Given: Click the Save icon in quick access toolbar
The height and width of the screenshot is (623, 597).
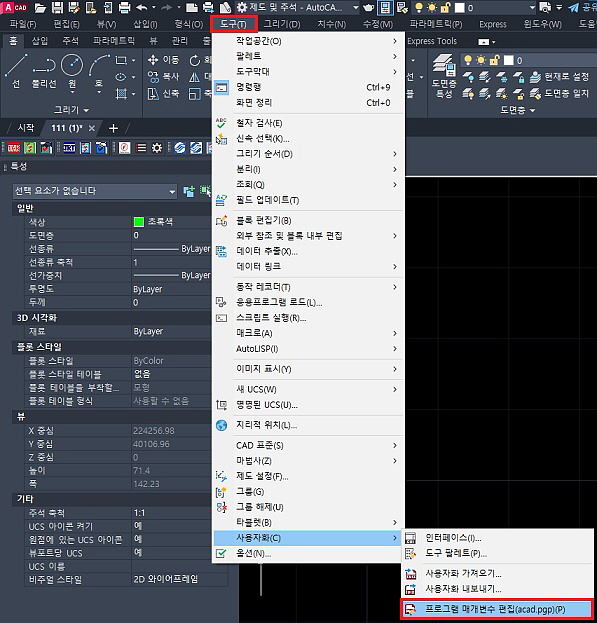Looking at the screenshot, I should point(58,8).
